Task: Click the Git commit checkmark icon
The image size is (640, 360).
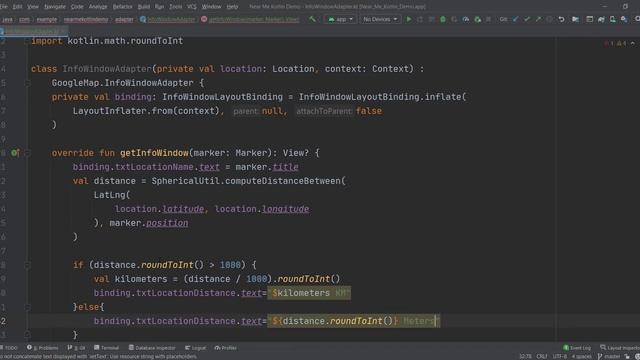Action: [x=527, y=19]
